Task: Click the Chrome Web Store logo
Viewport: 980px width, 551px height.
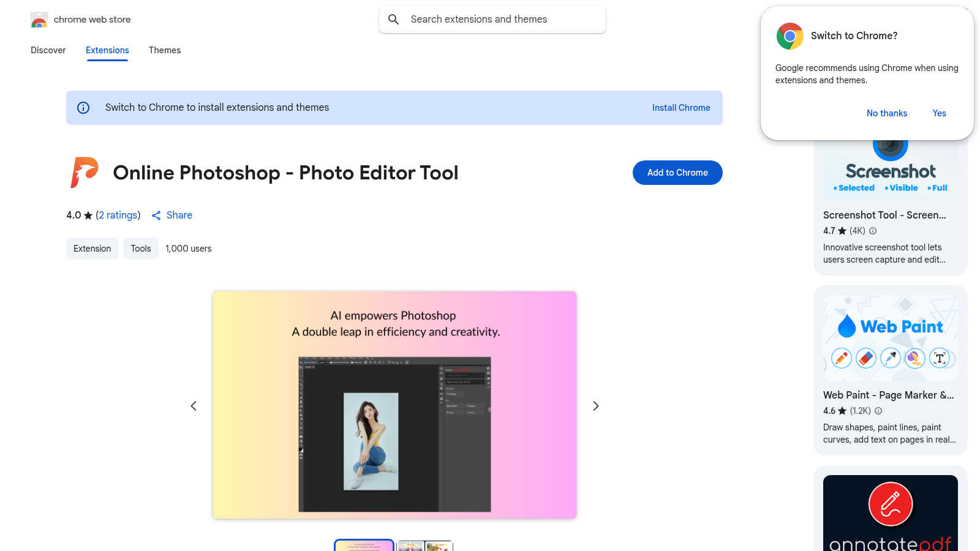Action: (x=39, y=20)
